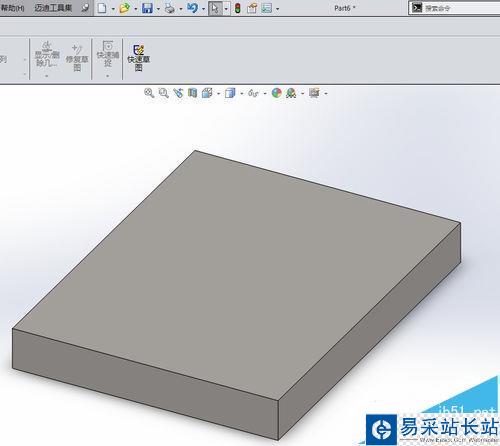The height and width of the screenshot is (446, 500).
Task: Expand the View Orientation dropdown arrow
Action: pyautogui.click(x=218, y=94)
